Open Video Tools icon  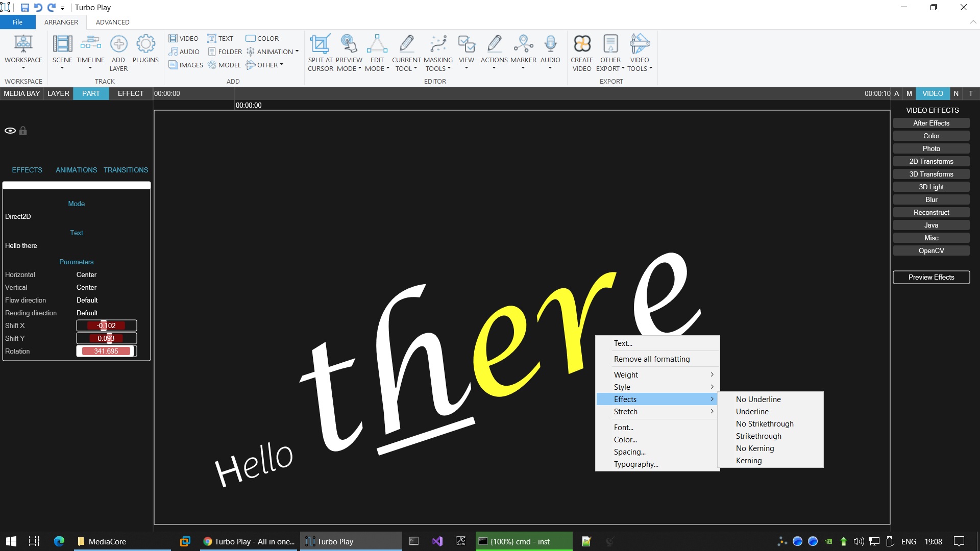[640, 44]
